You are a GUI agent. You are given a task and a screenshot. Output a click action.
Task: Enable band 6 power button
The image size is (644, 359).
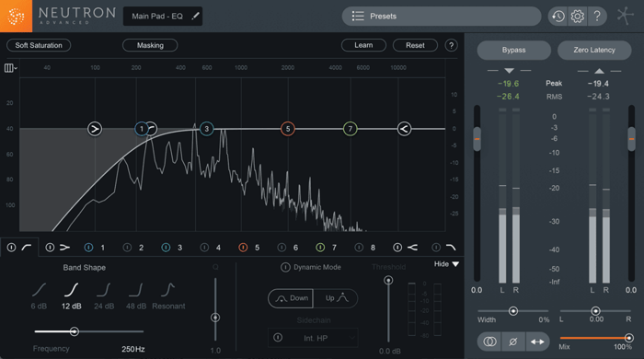tap(282, 248)
